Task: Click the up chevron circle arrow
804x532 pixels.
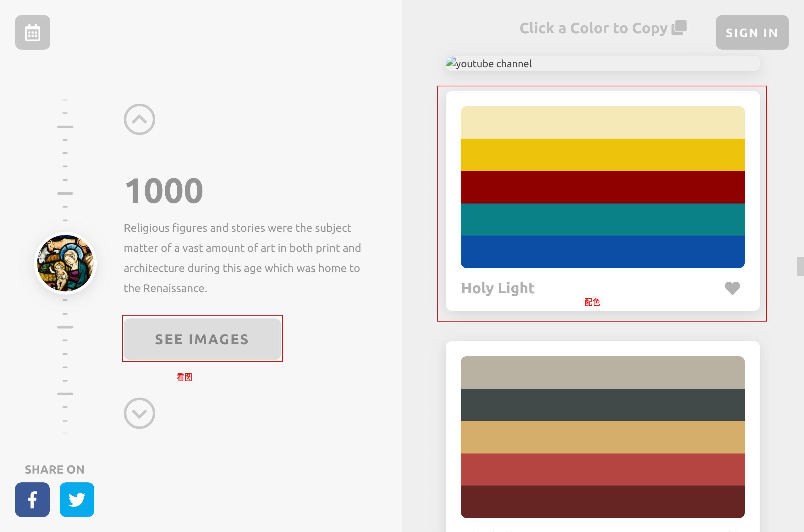Action: 139,119
